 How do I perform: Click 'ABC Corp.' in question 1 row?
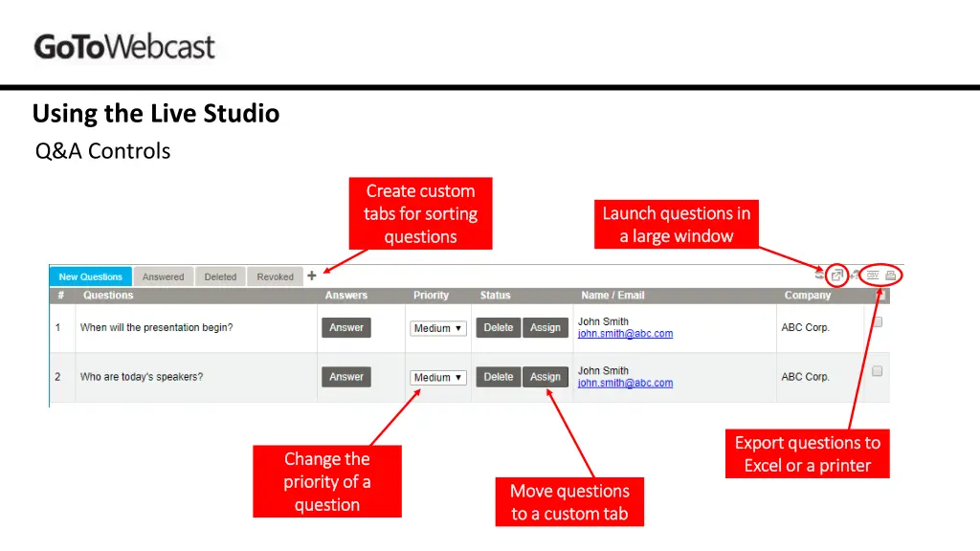(x=805, y=327)
